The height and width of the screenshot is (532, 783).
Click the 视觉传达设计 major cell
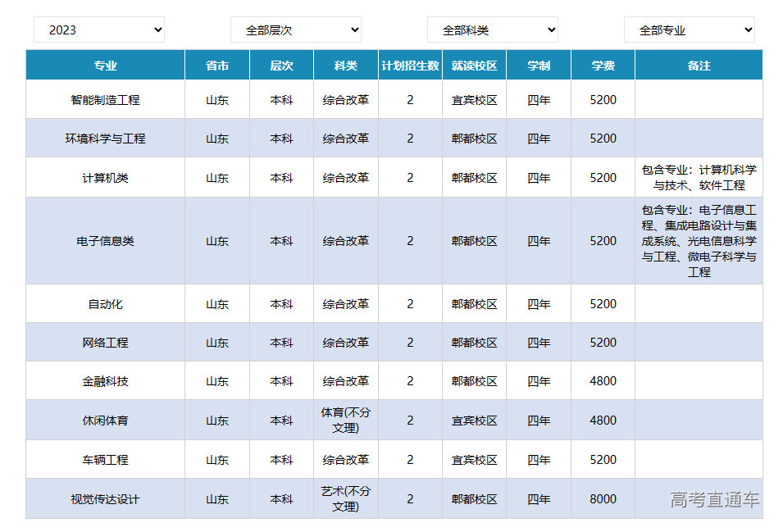click(105, 499)
